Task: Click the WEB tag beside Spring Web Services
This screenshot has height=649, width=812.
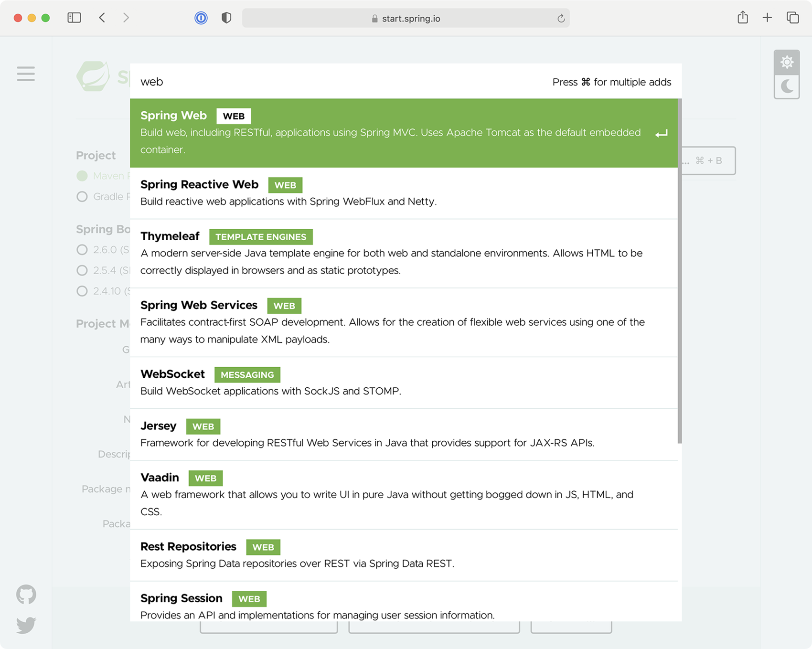Action: point(284,306)
